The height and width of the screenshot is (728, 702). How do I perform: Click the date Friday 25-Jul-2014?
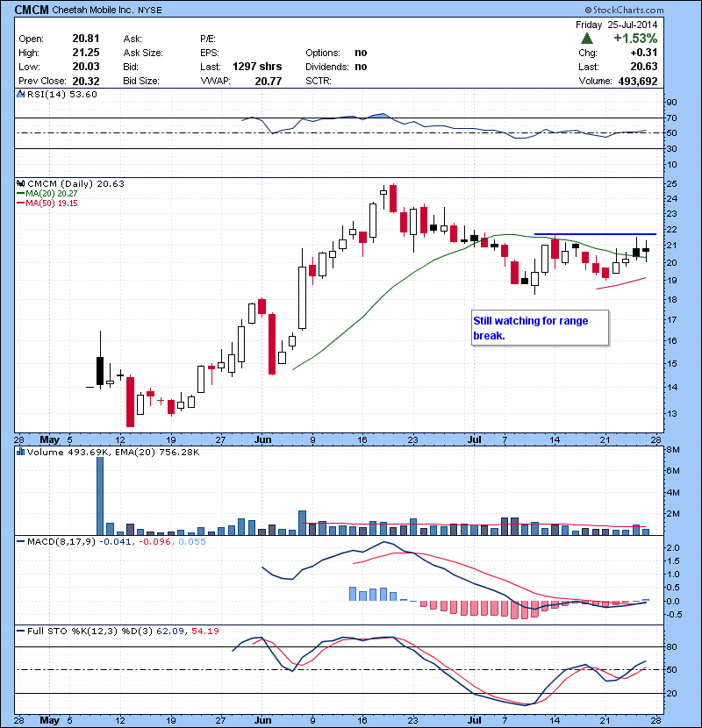(x=617, y=25)
